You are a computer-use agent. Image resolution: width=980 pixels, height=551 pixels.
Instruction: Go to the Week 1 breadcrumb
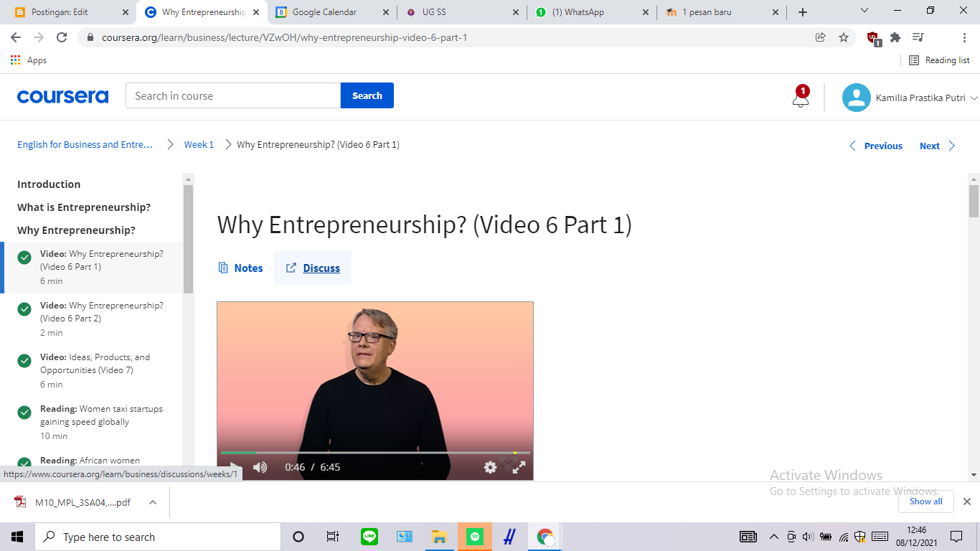tap(199, 144)
